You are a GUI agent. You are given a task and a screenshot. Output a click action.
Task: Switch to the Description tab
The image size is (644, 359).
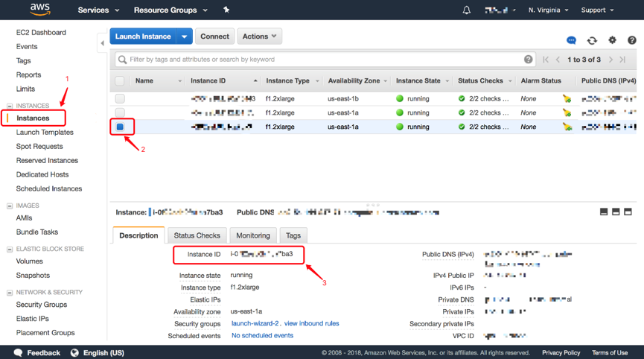tap(138, 235)
